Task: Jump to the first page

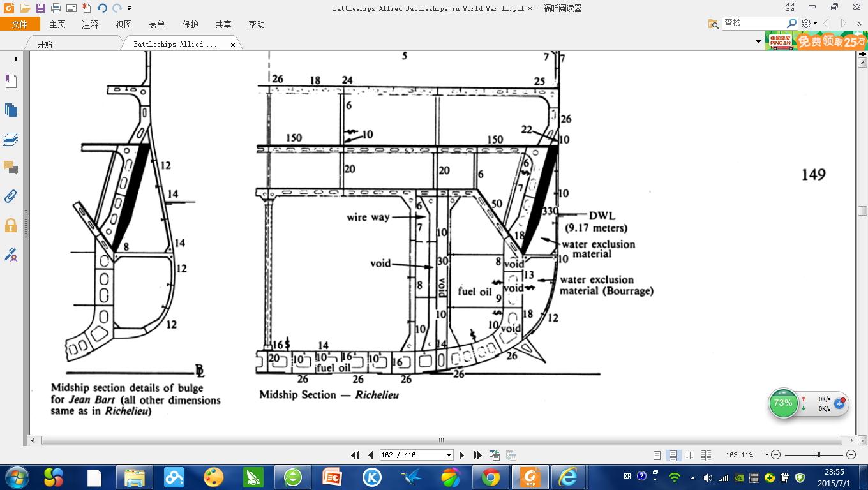Action: pos(355,455)
